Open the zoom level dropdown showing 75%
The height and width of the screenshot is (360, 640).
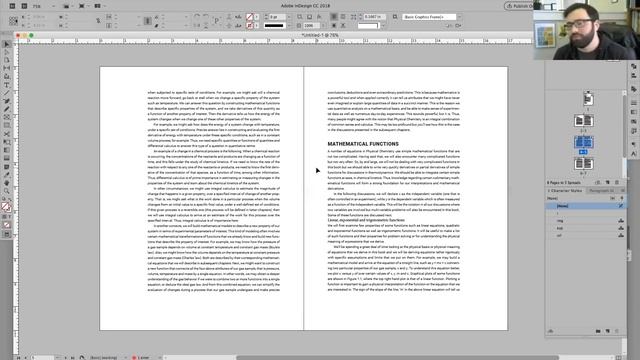(x=53, y=6)
